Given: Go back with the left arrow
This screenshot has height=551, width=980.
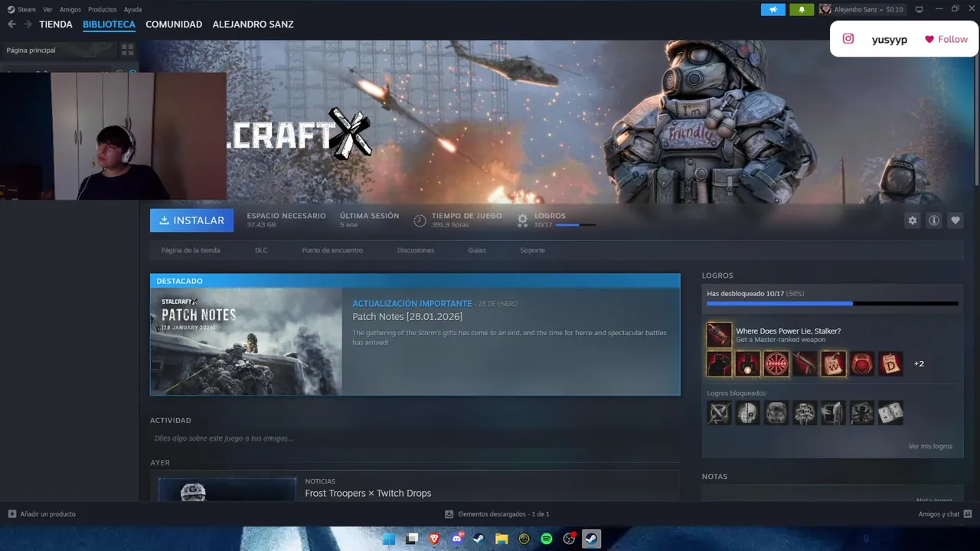Looking at the screenshot, I should (x=11, y=24).
